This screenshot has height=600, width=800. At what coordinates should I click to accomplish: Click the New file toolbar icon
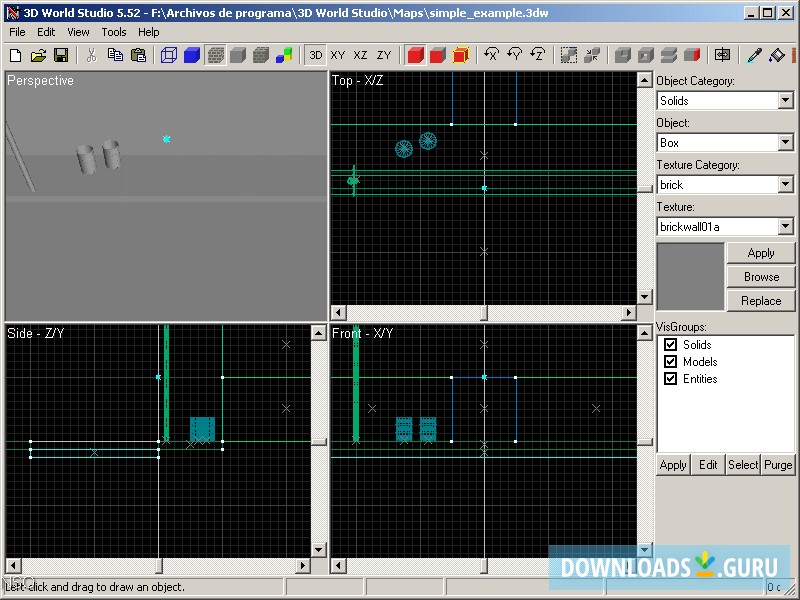pyautogui.click(x=16, y=55)
